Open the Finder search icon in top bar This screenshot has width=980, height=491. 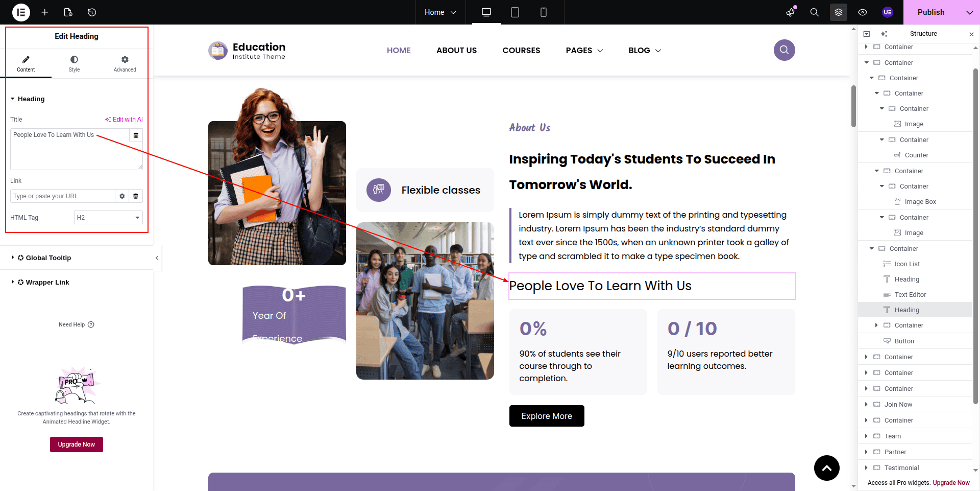pyautogui.click(x=815, y=12)
